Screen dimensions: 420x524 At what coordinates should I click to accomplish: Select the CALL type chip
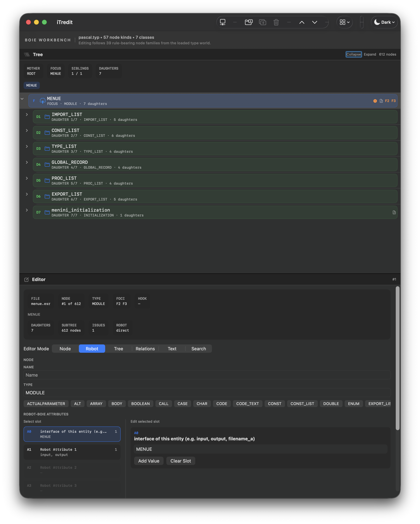coord(163,404)
